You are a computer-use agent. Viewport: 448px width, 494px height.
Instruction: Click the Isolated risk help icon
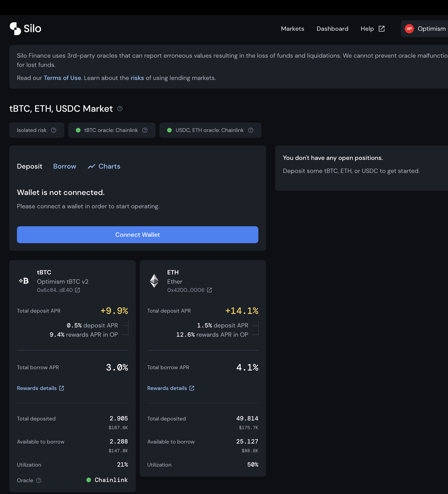(x=54, y=130)
